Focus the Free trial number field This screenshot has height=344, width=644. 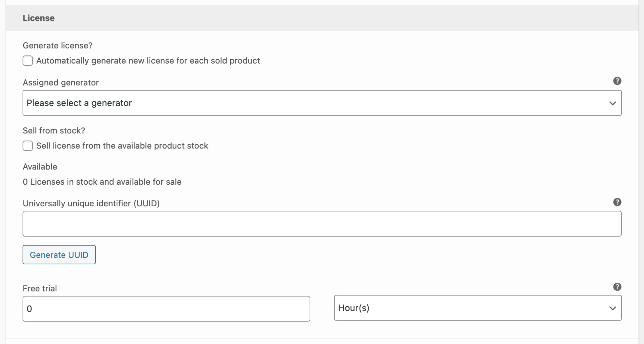[166, 309]
